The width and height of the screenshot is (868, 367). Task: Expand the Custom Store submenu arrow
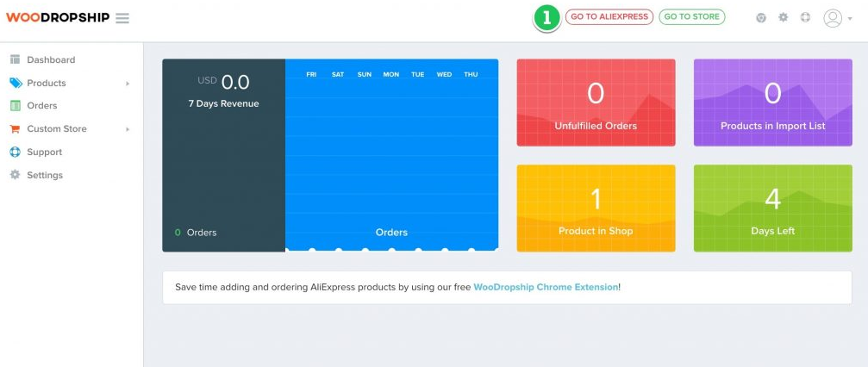click(128, 129)
